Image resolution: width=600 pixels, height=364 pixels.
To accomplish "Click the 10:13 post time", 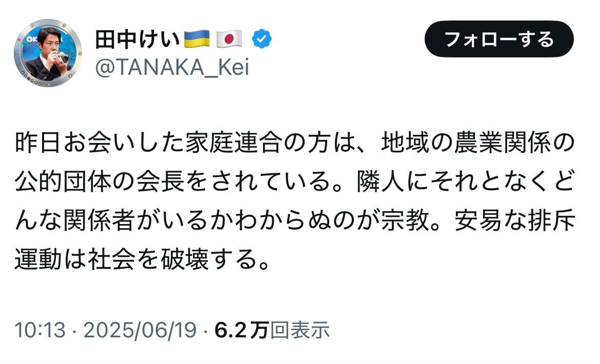I will (40, 330).
